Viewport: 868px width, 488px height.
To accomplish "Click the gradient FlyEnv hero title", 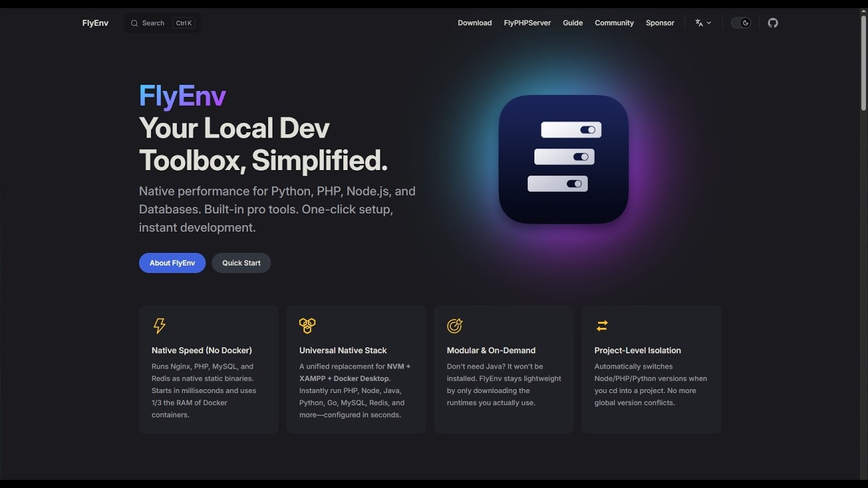I will (182, 96).
